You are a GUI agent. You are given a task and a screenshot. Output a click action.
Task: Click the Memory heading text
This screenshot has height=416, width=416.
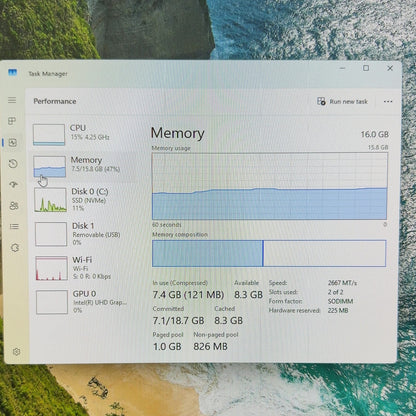[x=178, y=133]
